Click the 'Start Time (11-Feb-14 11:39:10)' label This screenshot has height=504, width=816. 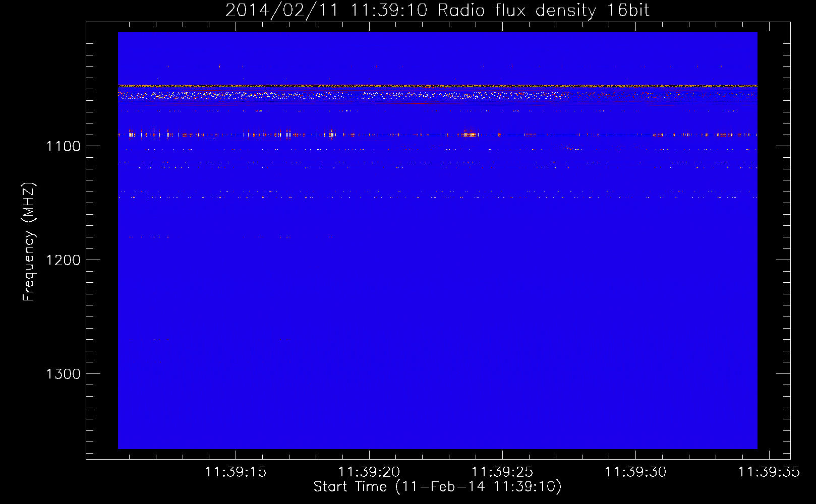tap(437, 487)
